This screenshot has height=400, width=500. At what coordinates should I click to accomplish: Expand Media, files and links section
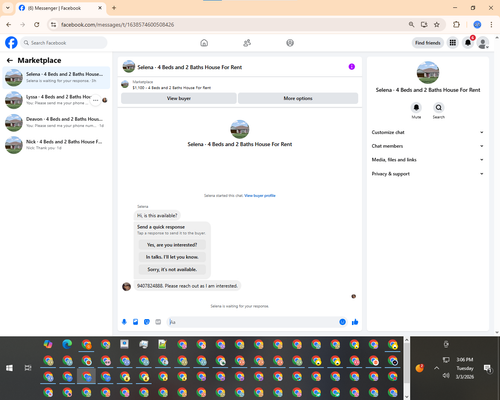[x=428, y=160]
